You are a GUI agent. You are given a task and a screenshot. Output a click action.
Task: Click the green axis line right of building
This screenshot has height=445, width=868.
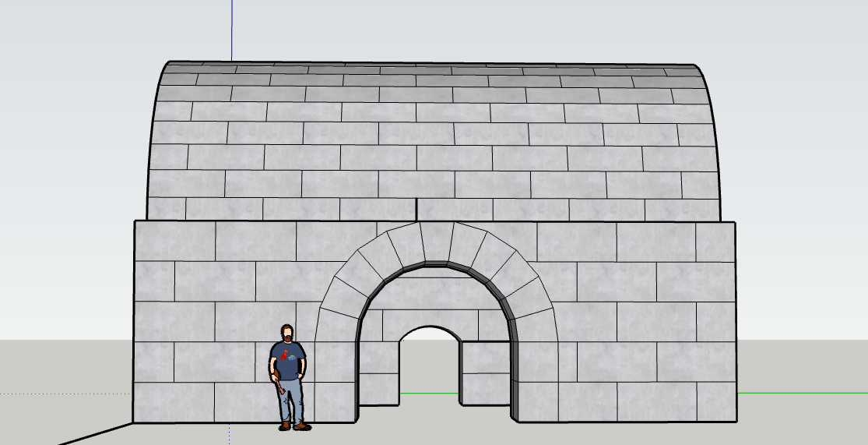802,393
